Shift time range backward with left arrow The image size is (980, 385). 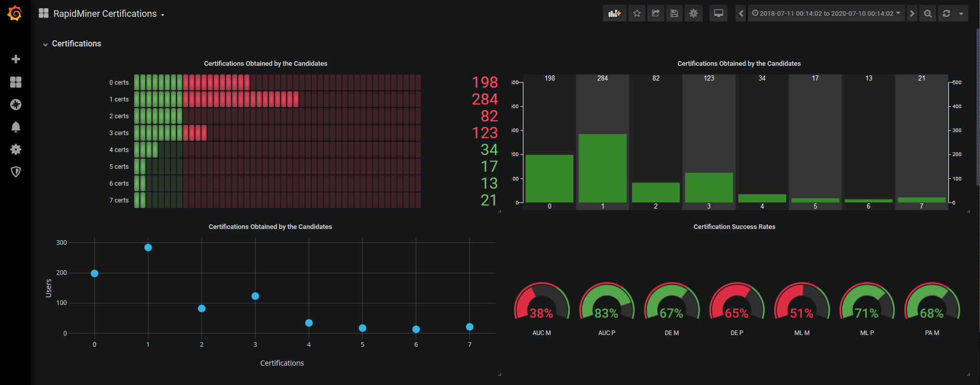tap(741, 14)
